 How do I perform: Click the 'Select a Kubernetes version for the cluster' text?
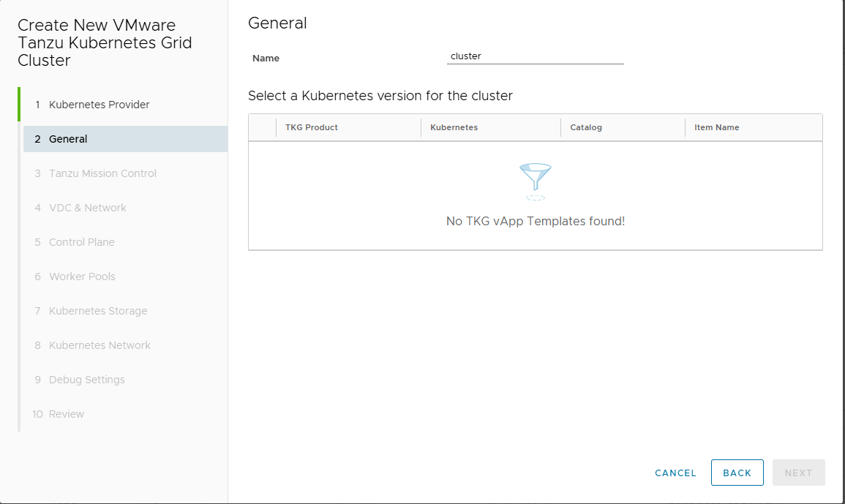click(x=380, y=96)
